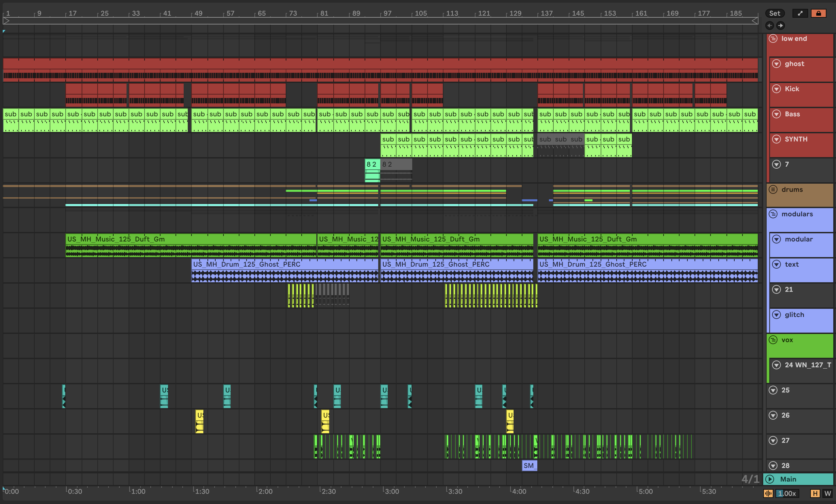Click the Main track play icon
Image resolution: width=836 pixels, height=504 pixels.
770,479
